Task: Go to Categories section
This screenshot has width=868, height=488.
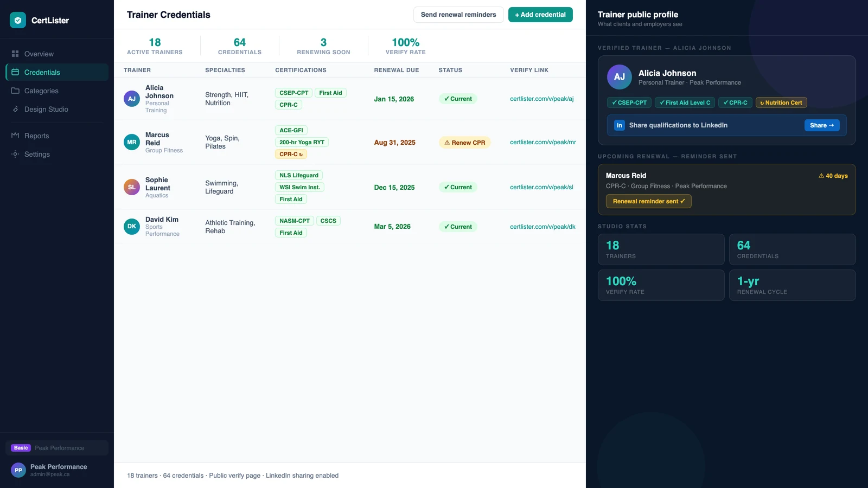Action: (x=57, y=91)
